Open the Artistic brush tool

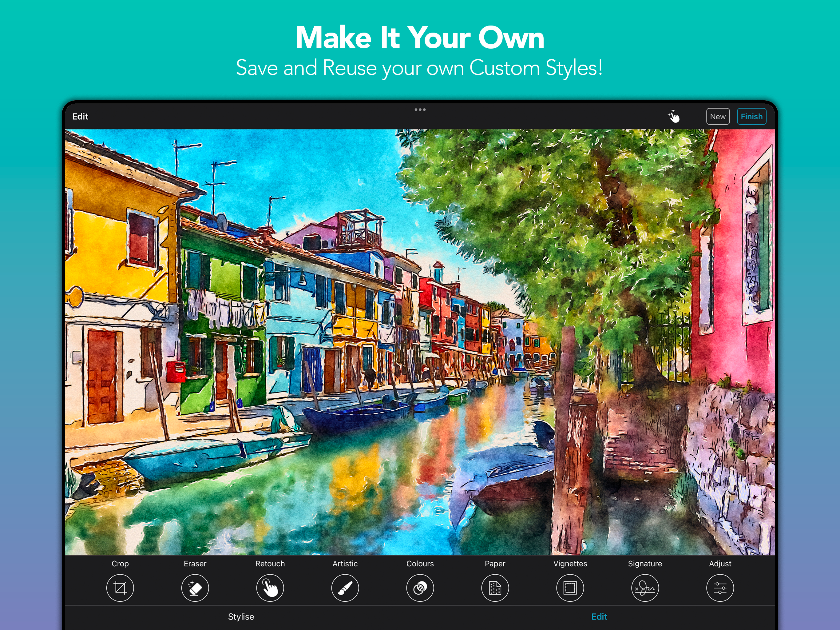point(345,588)
